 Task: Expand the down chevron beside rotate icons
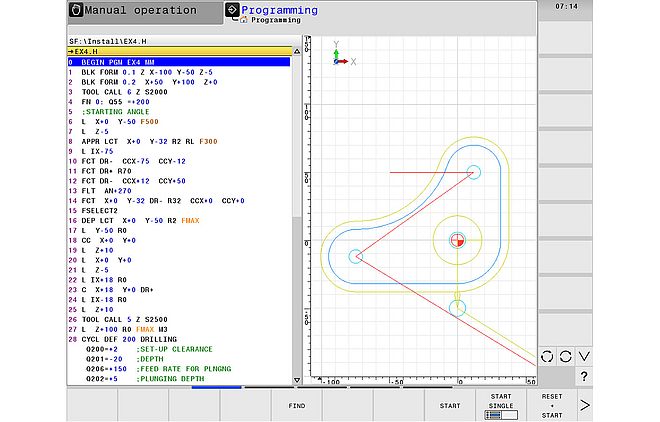coord(584,356)
